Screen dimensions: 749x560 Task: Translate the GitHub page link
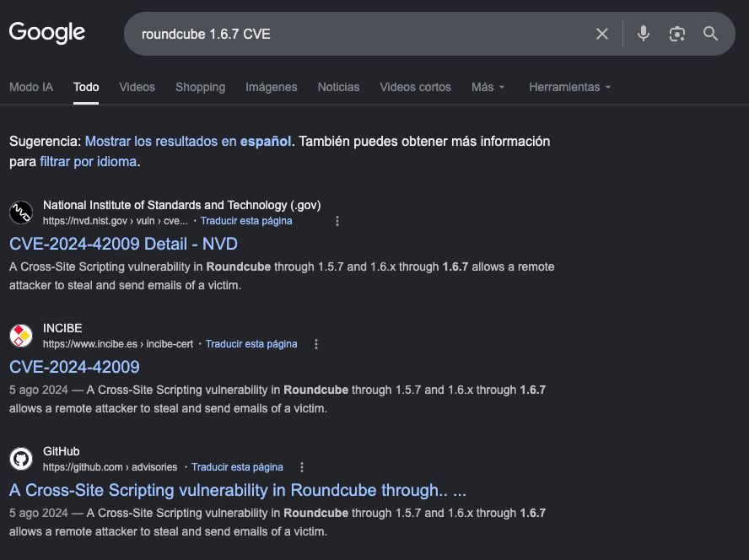pyautogui.click(x=237, y=467)
